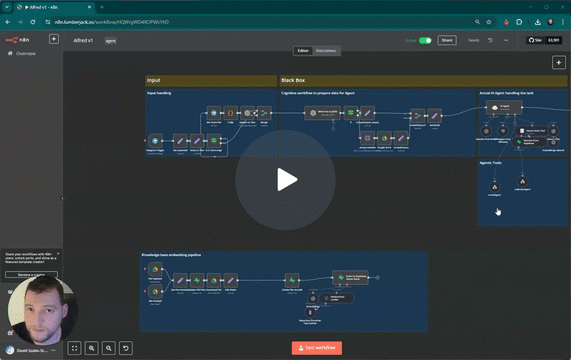Reset canvas zoom with the undo arrow button
Viewport: 571px width, 360px height.
[x=126, y=348]
